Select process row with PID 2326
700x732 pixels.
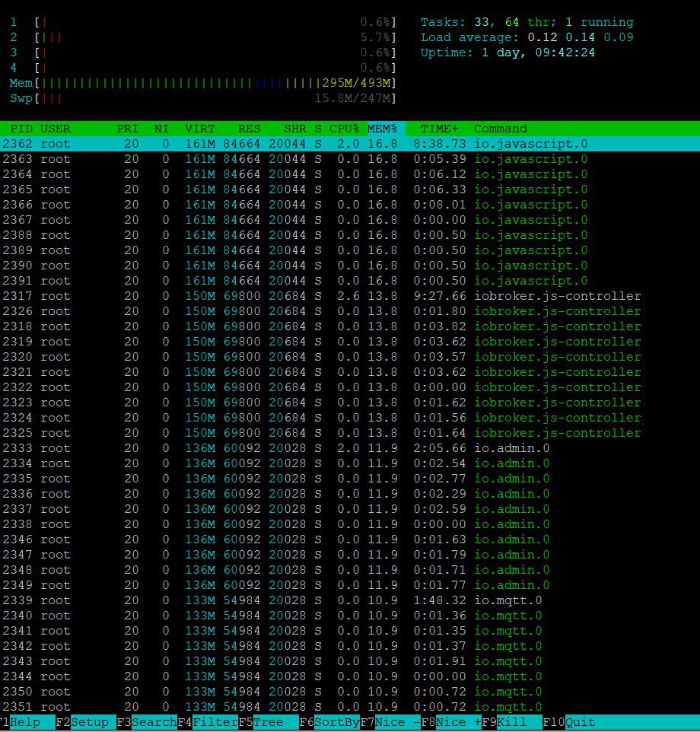pyautogui.click(x=350, y=311)
